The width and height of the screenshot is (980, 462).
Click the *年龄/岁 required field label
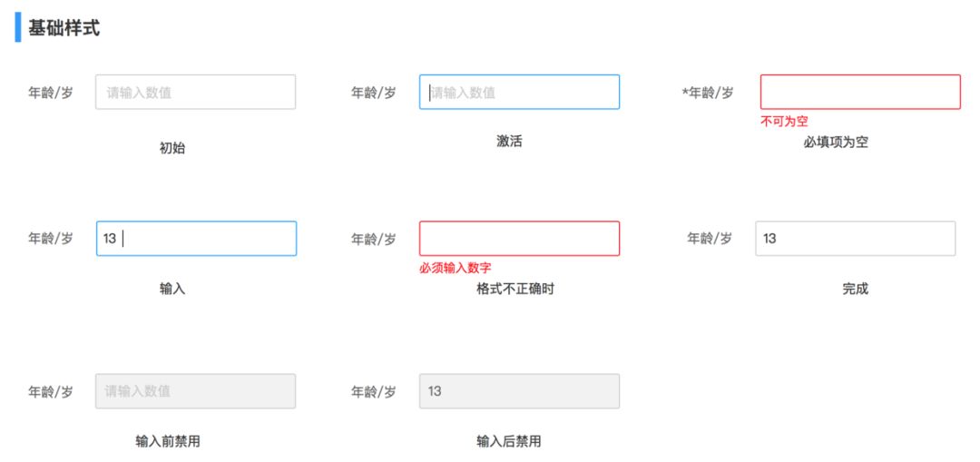pos(708,93)
